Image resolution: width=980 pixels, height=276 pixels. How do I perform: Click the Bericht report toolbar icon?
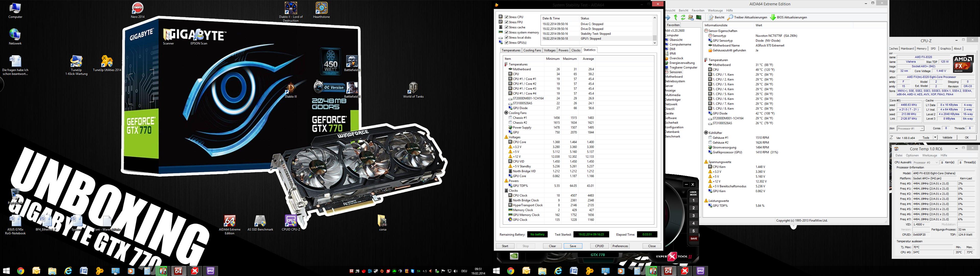(x=711, y=18)
